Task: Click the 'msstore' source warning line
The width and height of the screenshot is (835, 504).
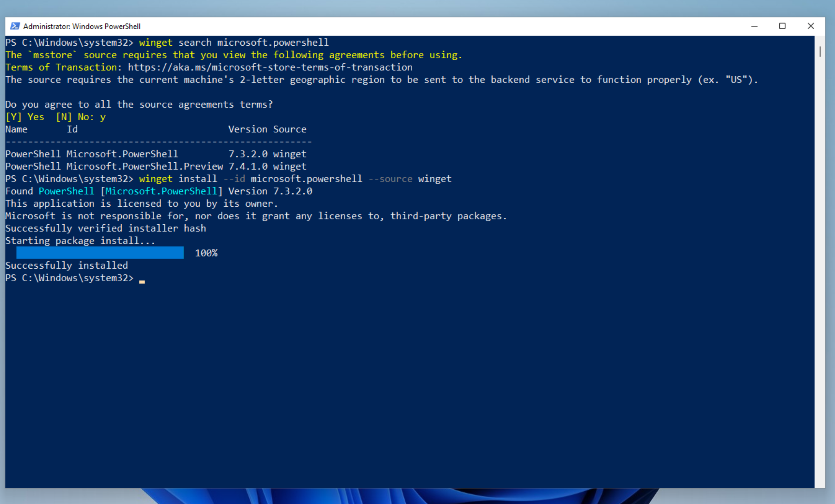Action: tap(234, 55)
